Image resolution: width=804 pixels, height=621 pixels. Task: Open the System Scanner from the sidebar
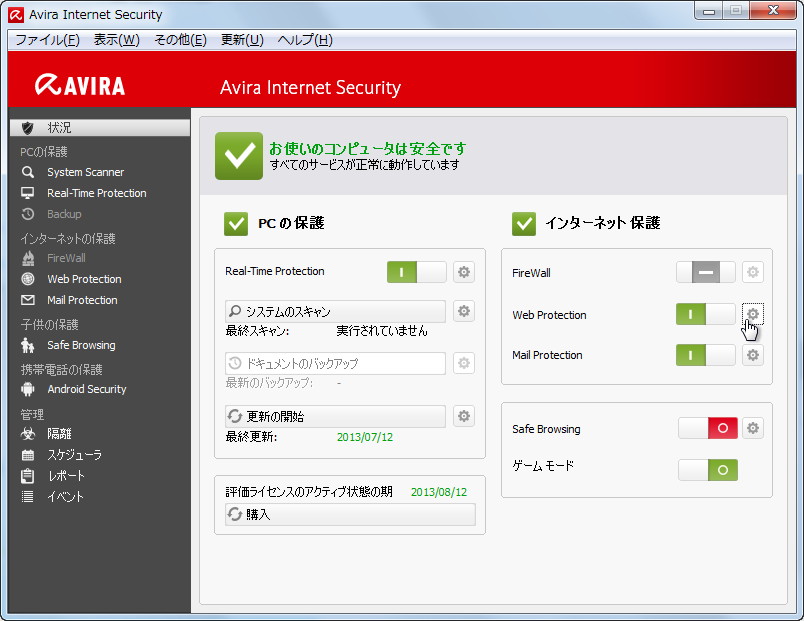86,172
